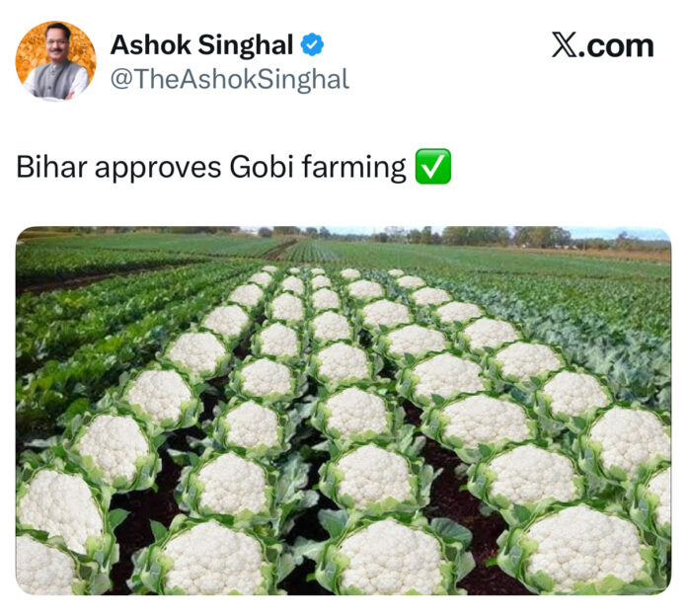
Task: Click the blue verified badge
Action: point(312,44)
